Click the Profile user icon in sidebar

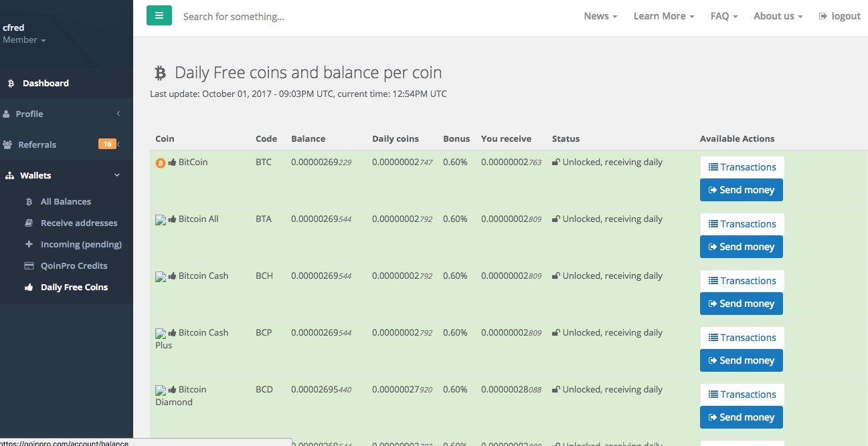7,114
